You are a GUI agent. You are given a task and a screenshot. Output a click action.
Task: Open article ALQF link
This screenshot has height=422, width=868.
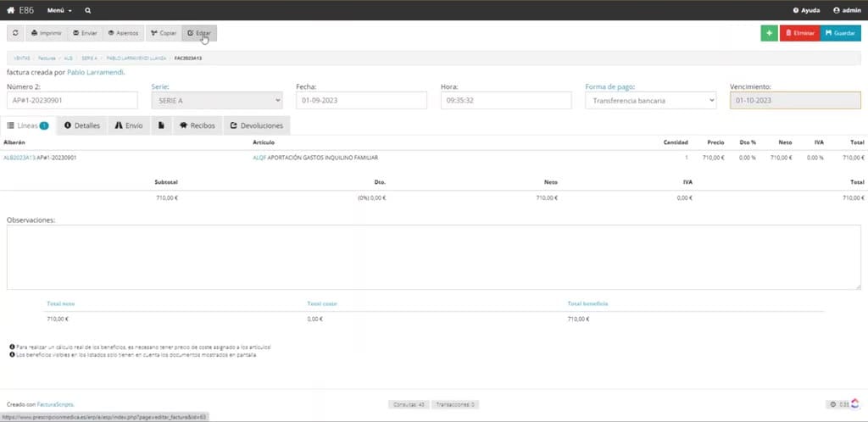click(x=259, y=158)
